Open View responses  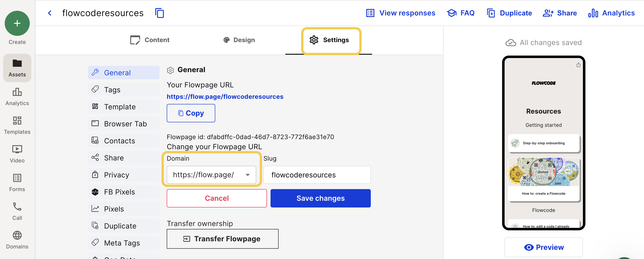(401, 13)
